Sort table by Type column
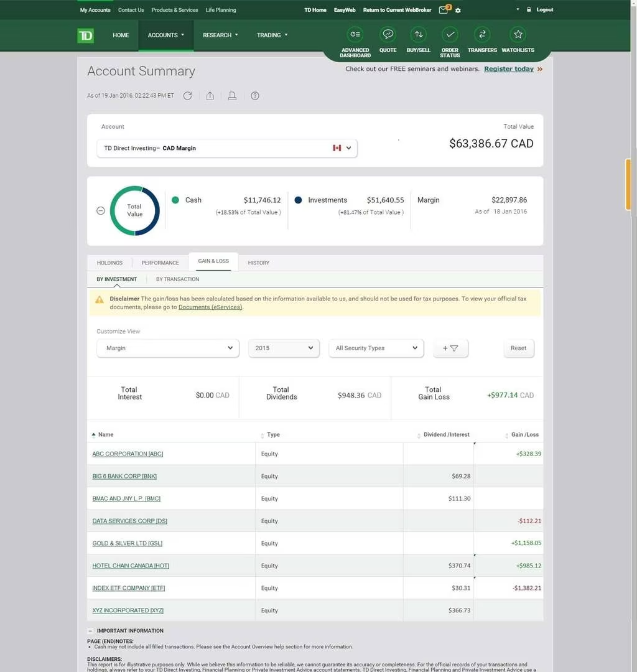The height and width of the screenshot is (672, 637). pos(271,434)
